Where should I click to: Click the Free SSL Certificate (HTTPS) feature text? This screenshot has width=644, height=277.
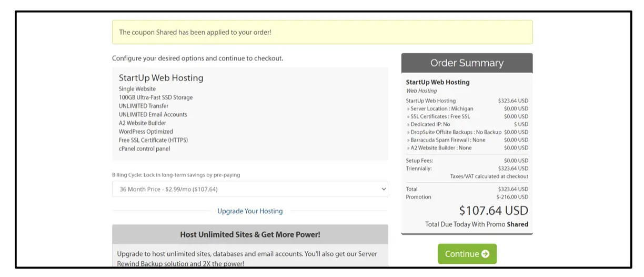[153, 140]
